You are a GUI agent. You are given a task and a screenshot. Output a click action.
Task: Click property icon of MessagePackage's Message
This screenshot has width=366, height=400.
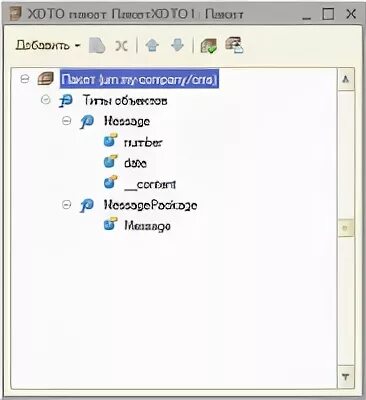pyautogui.click(x=111, y=224)
